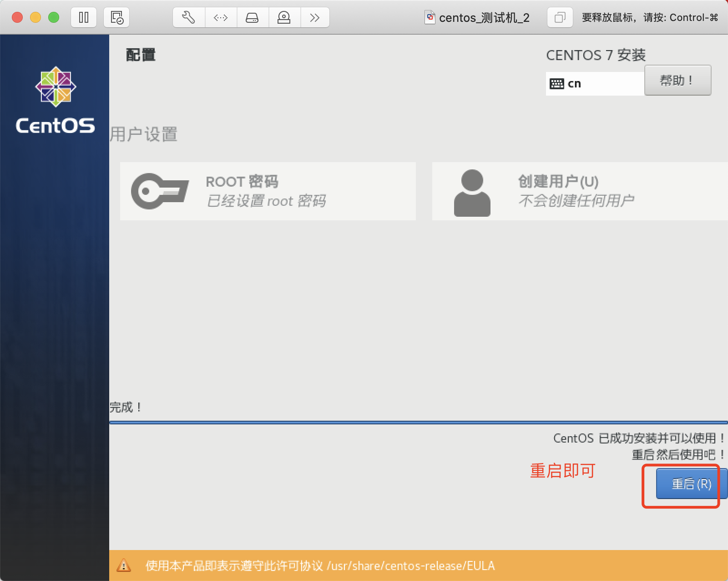Viewport: 728px width, 581px height.
Task: Click the warning triangle icon
Action: pos(124,566)
